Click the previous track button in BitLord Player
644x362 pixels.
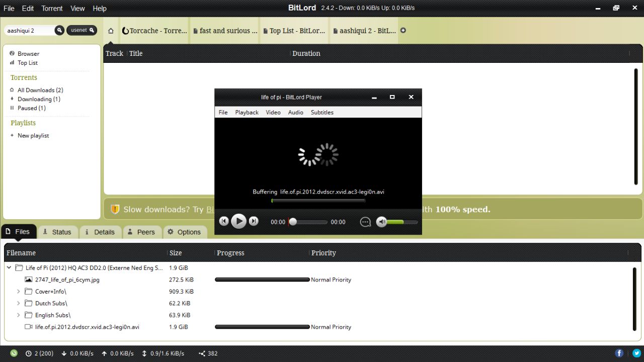(224, 221)
